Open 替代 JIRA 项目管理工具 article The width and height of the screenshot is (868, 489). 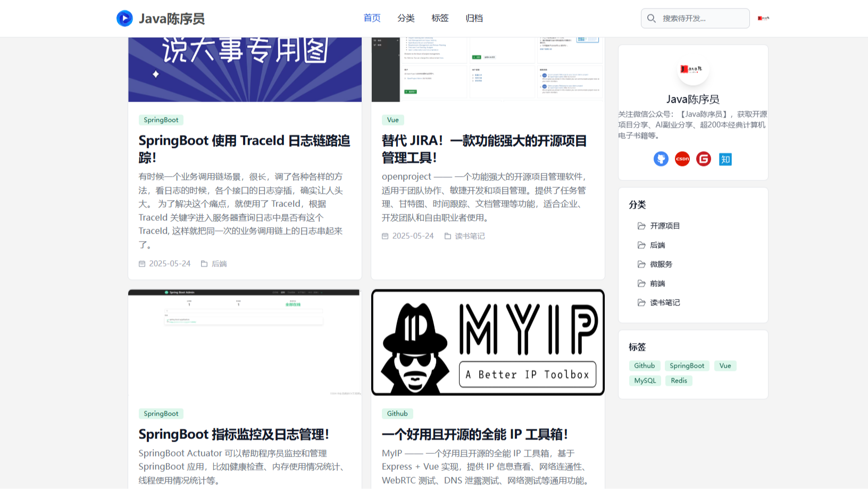click(x=484, y=149)
